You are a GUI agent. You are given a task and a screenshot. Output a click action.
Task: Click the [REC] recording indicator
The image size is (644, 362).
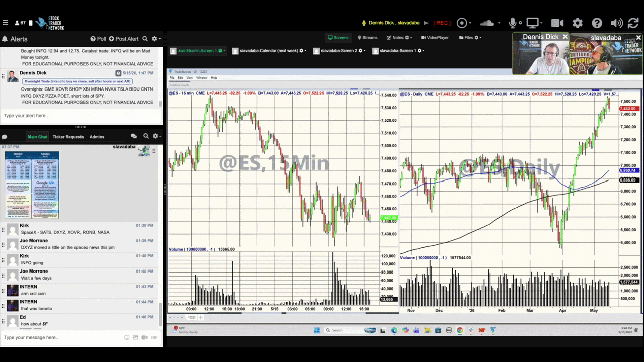point(442,23)
